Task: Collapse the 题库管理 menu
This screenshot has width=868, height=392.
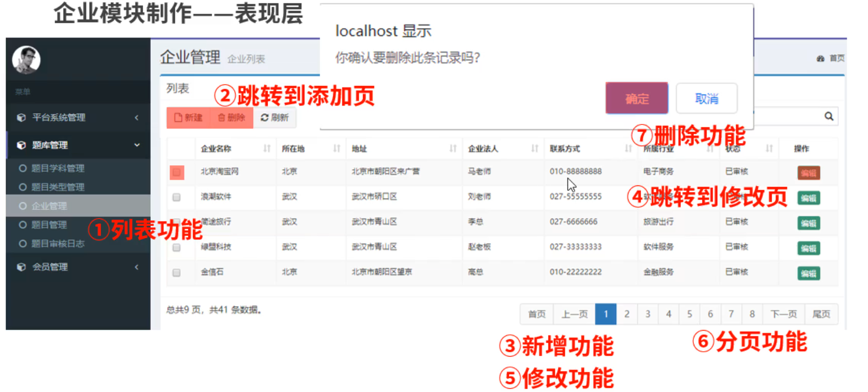Action: 78,145
